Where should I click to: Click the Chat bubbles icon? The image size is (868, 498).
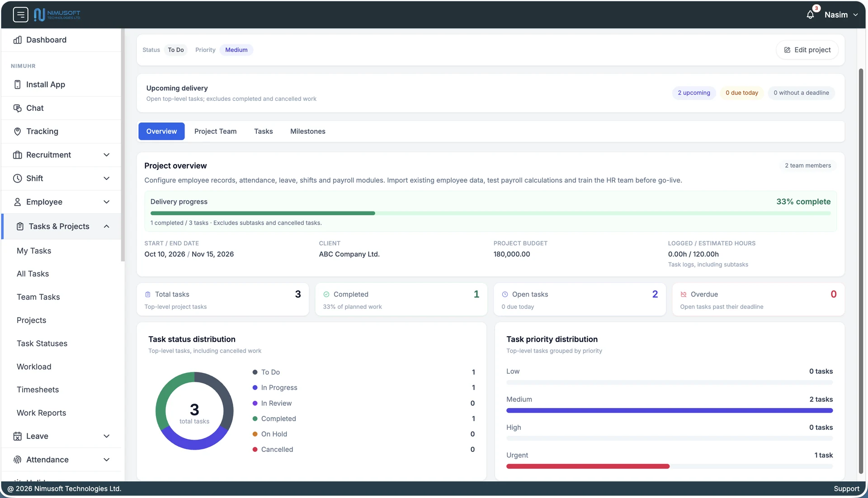tap(18, 108)
